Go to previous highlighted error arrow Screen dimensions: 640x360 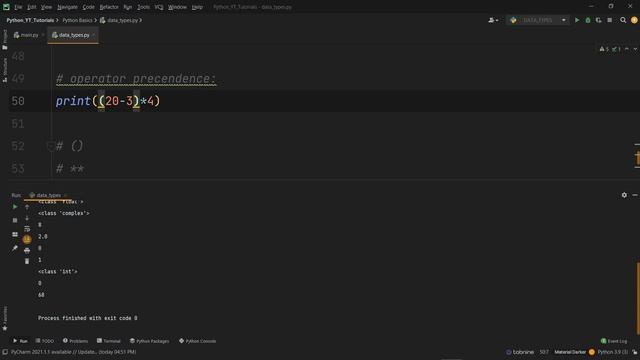pyautogui.click(x=627, y=49)
